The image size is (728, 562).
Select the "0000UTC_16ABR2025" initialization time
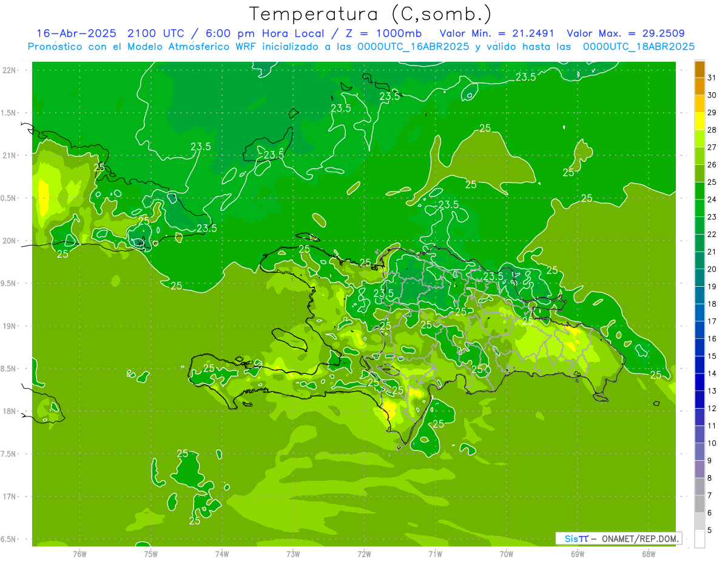tap(412, 47)
